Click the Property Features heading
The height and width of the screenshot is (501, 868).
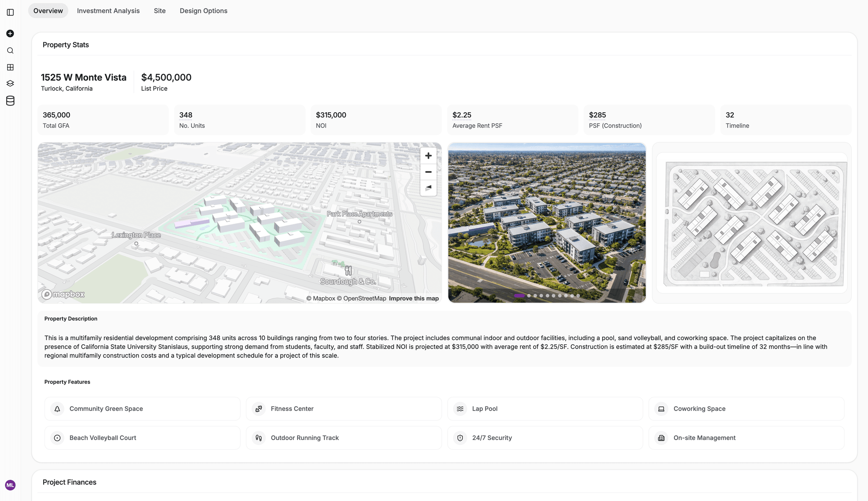pos(67,382)
